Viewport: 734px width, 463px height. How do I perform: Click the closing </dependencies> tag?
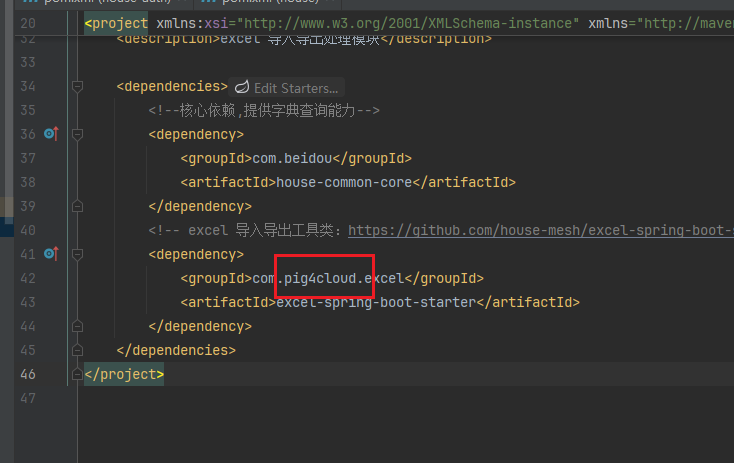point(176,350)
